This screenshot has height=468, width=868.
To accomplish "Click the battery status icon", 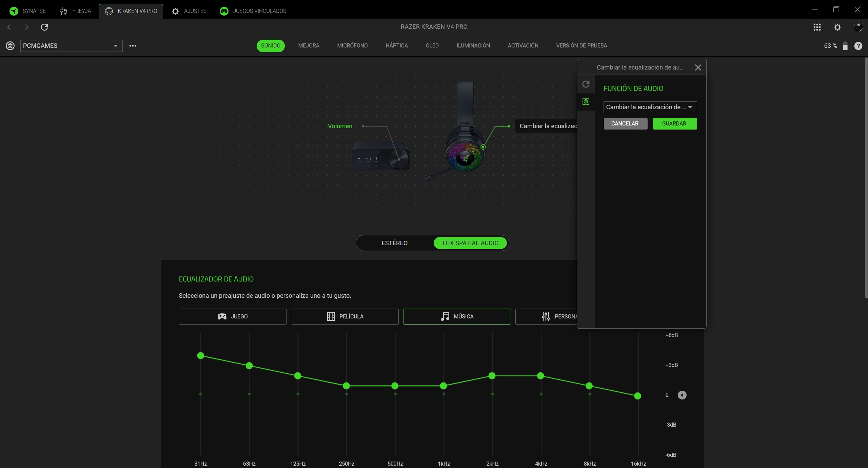I will point(845,46).
